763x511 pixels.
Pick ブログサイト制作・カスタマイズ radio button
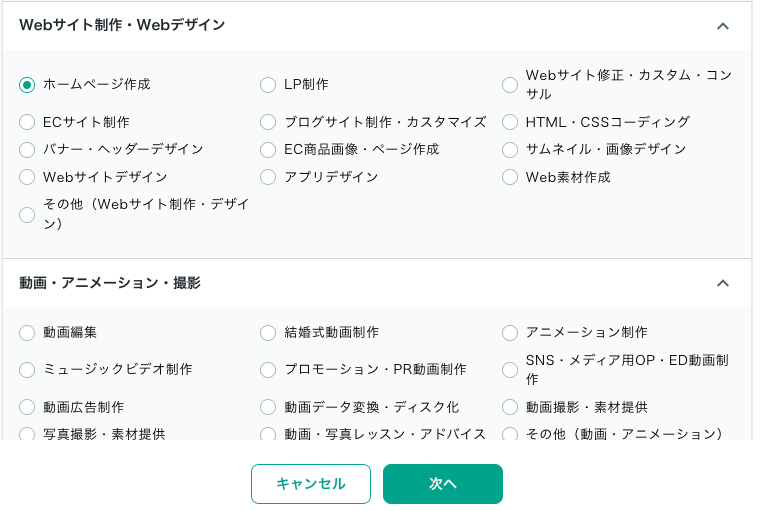point(268,122)
